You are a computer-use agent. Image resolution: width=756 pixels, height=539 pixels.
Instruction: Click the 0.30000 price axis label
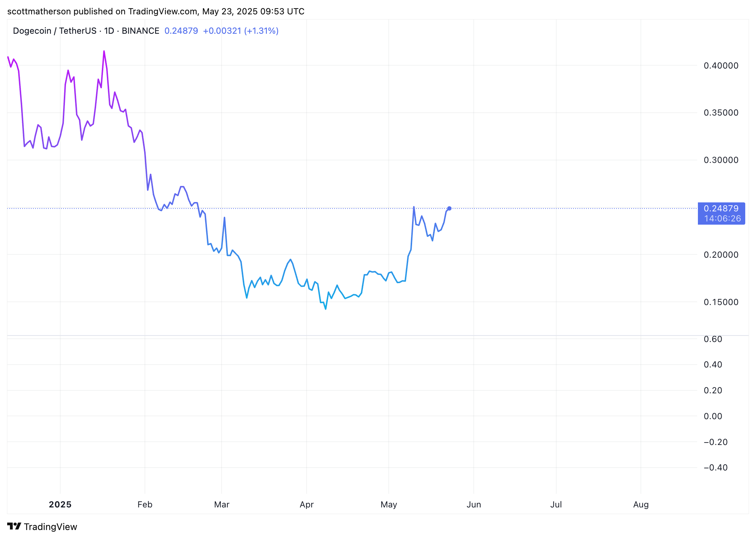(721, 160)
